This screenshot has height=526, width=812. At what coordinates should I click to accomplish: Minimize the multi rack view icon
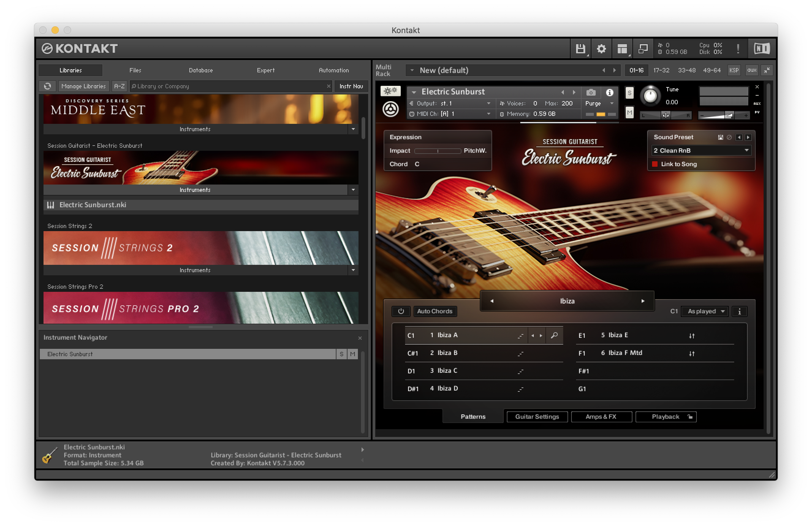click(767, 70)
